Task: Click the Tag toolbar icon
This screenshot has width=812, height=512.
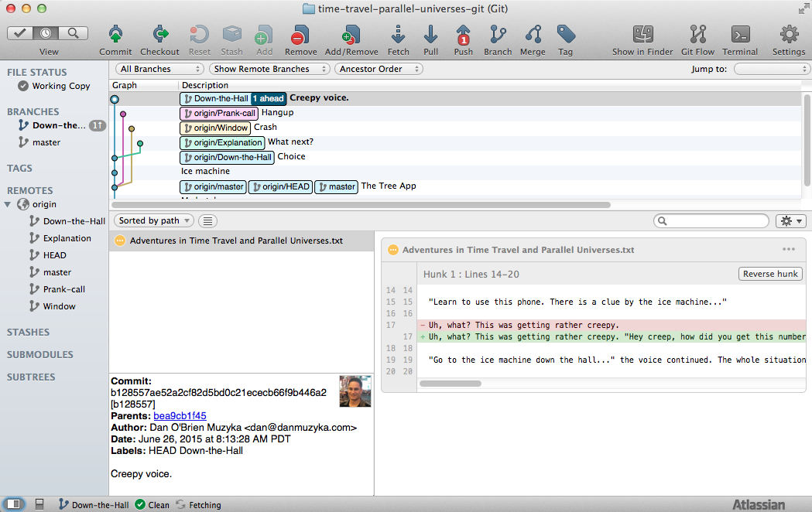Action: 566,35
